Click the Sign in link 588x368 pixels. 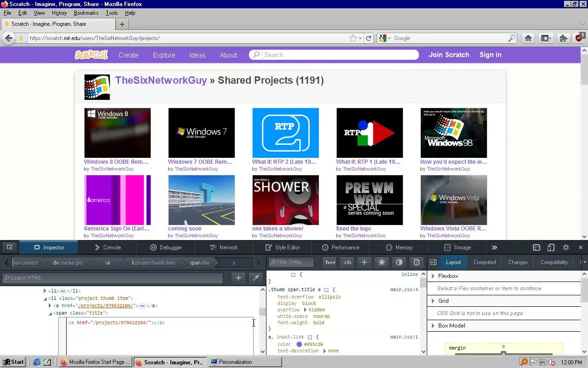pos(490,55)
